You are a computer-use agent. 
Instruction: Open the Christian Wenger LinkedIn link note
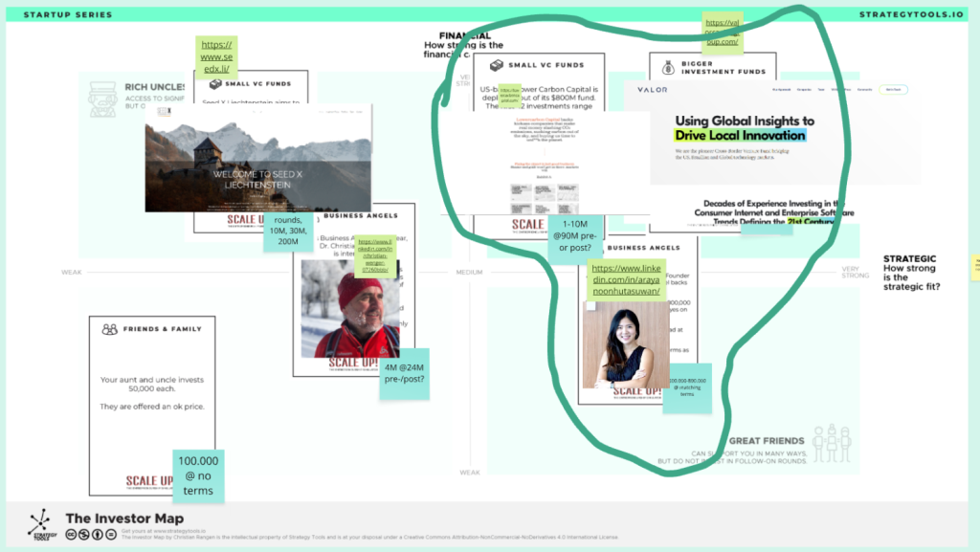(376, 255)
